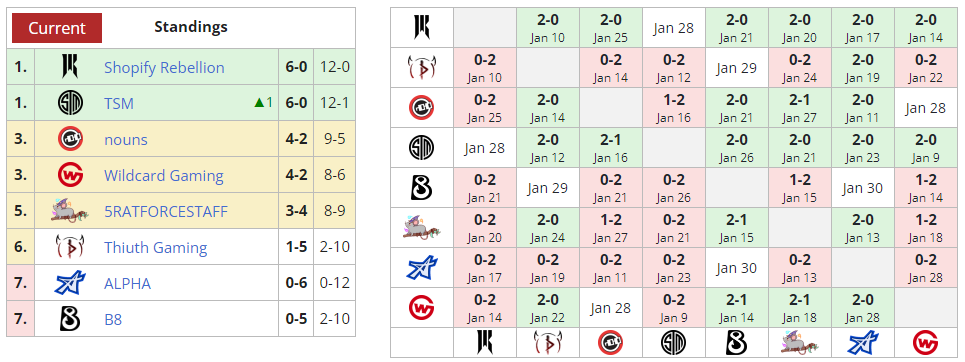Open the Wildcard Gaming team link
Image resolution: width=965 pixels, height=362 pixels.
click(x=164, y=175)
